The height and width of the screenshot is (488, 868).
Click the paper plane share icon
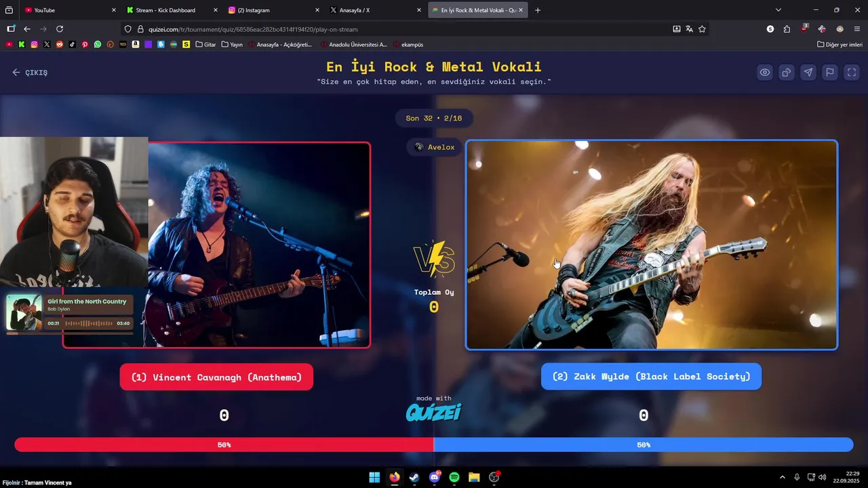pos(808,73)
